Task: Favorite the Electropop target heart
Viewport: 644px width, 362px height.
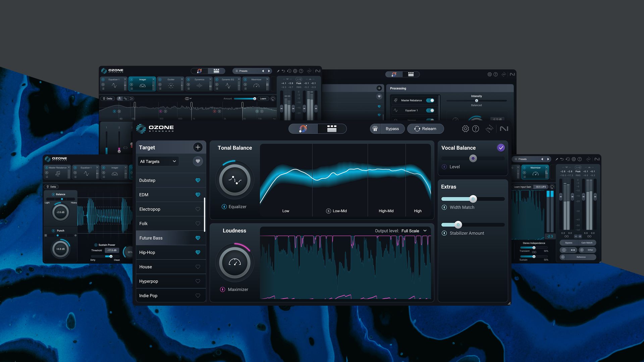Action: [x=198, y=209]
